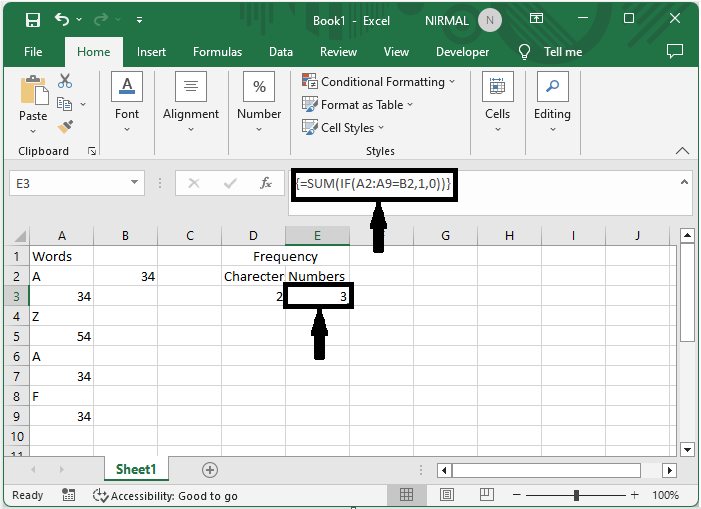This screenshot has height=509, width=701.
Task: Select row 5 header
Action: (x=17, y=337)
